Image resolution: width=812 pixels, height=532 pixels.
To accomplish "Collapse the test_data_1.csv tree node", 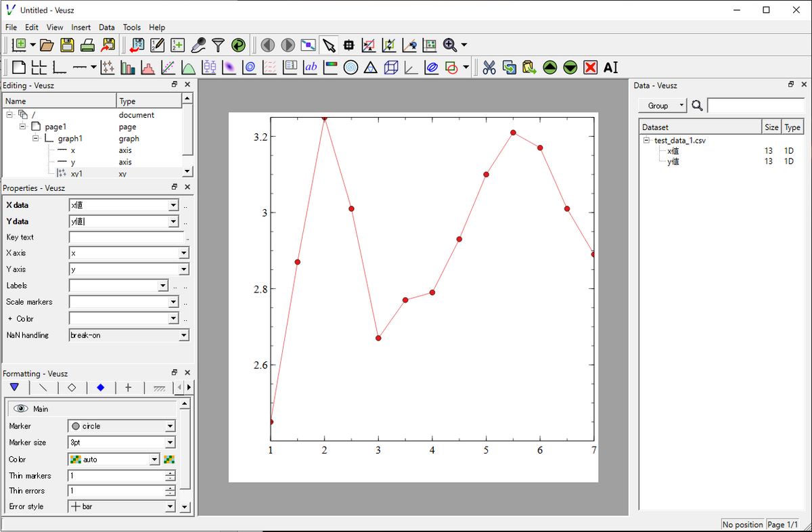I will click(646, 140).
